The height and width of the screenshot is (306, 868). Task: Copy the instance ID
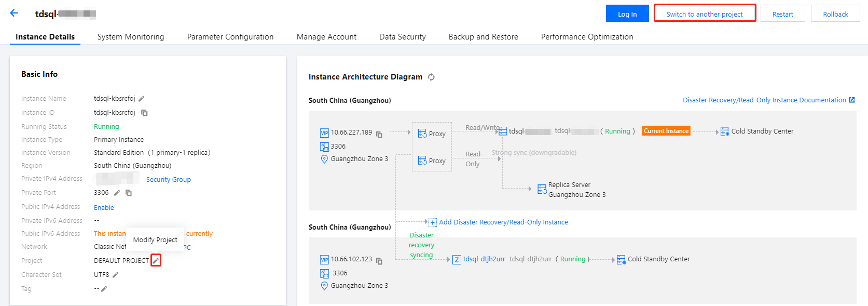pos(145,113)
